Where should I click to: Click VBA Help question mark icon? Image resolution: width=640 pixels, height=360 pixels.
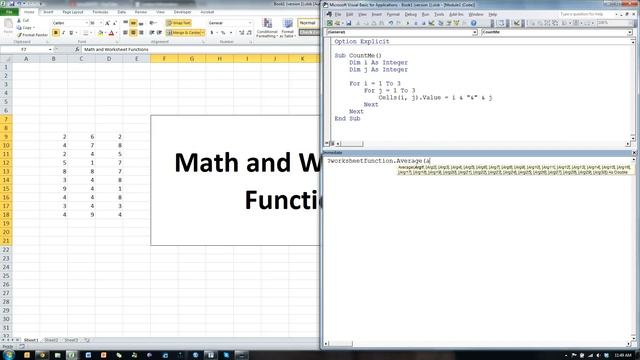coord(473,23)
